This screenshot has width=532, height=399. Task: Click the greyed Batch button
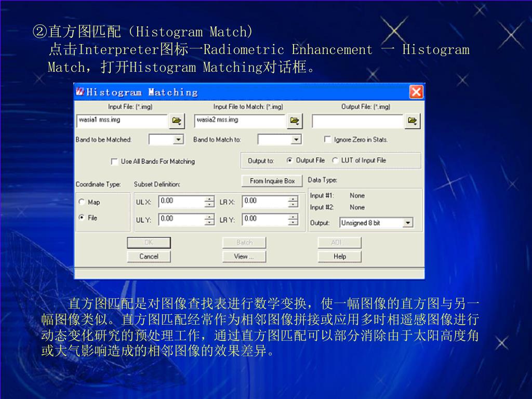pos(244,242)
